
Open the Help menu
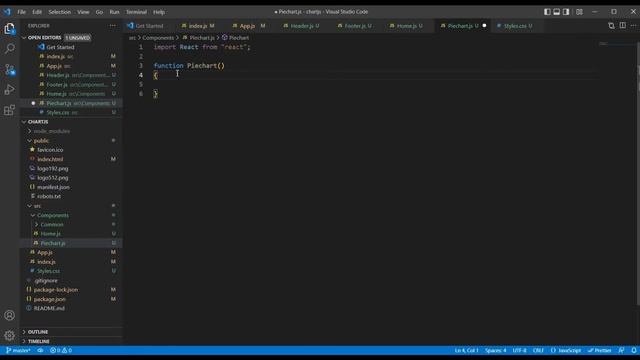pyautogui.click(x=159, y=12)
